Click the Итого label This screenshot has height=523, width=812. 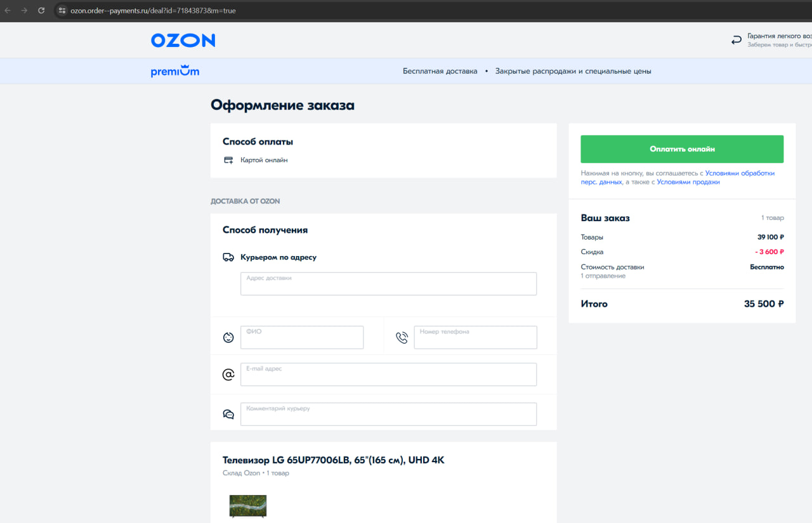pos(594,304)
